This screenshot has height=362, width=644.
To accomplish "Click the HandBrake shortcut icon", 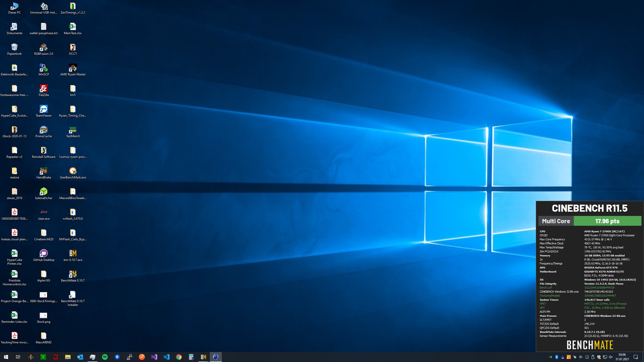I will tap(44, 173).
